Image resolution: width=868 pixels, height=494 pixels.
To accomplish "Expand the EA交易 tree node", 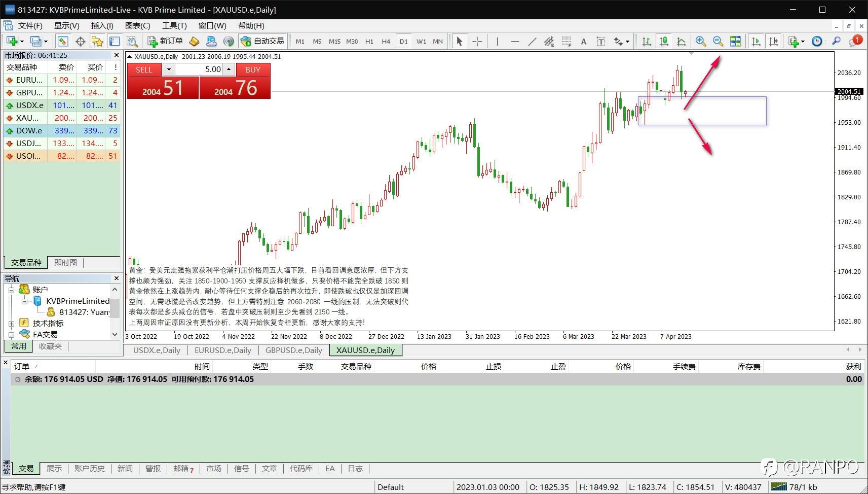I will pyautogui.click(x=11, y=334).
